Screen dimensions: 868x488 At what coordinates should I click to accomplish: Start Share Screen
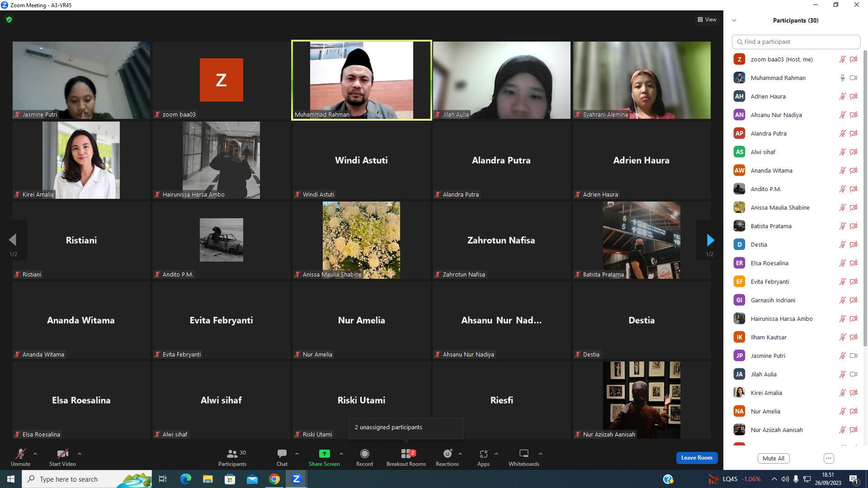tap(324, 457)
